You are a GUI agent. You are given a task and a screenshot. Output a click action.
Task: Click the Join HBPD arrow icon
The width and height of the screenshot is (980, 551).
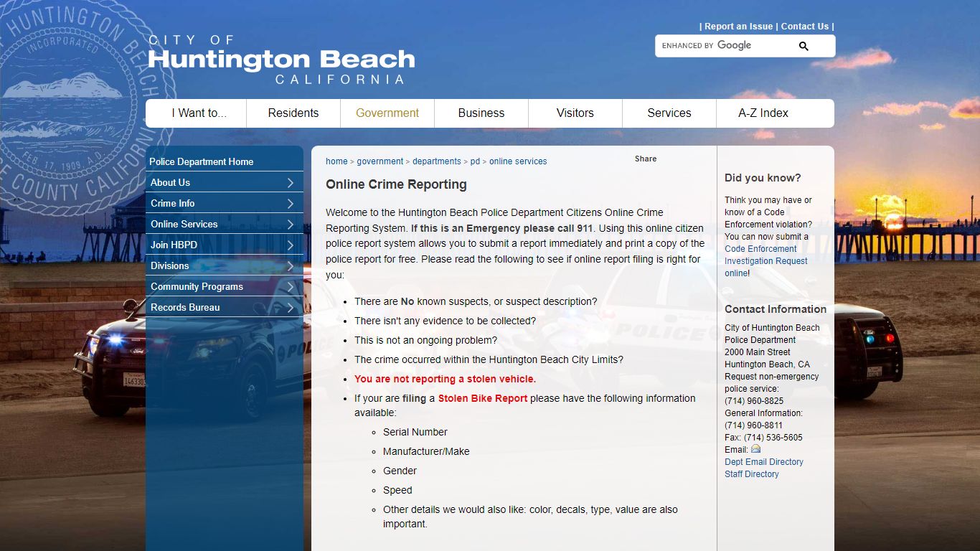click(x=290, y=245)
